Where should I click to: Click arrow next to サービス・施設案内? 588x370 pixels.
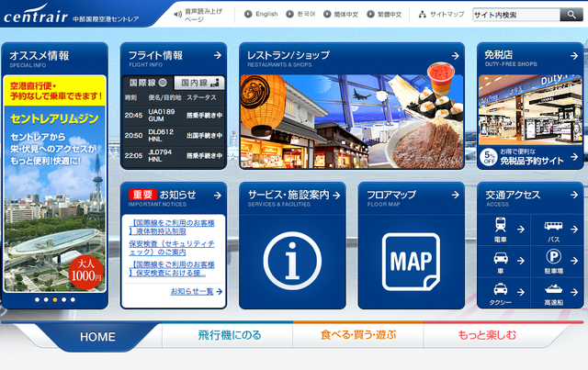coord(336,195)
